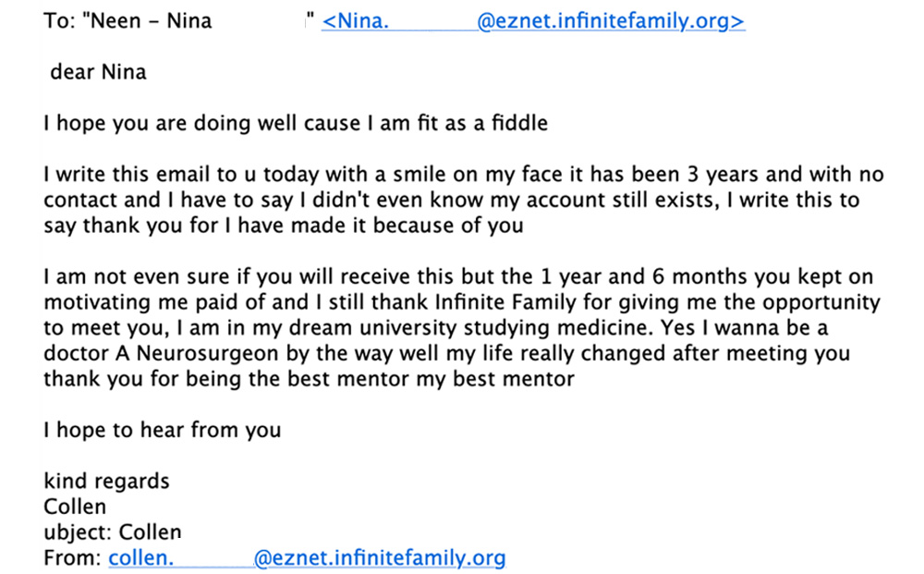Click the 'I hope to hear from you' line
The height and width of the screenshot is (574, 924).
coord(163,430)
